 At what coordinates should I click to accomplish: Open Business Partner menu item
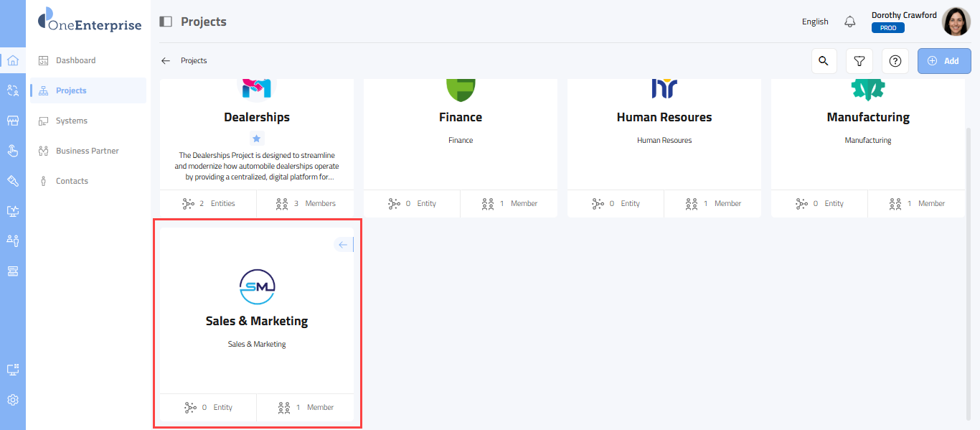87,151
